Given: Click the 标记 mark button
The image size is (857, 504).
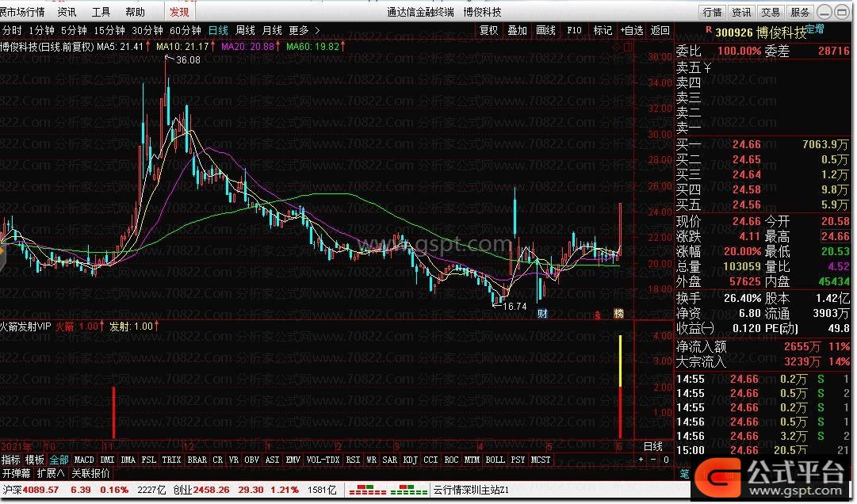Looking at the screenshot, I should pyautogui.click(x=603, y=31).
